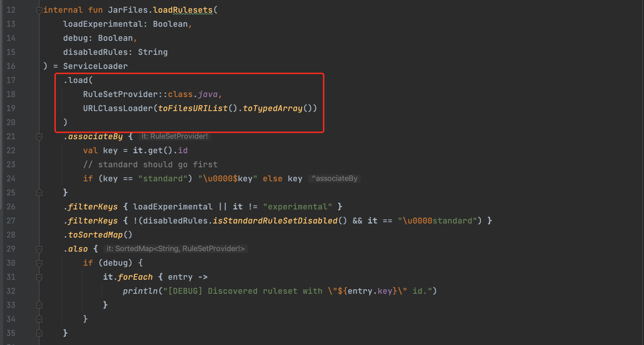Place cursor on the 'loadRulesets' function name

pyautogui.click(x=183, y=10)
